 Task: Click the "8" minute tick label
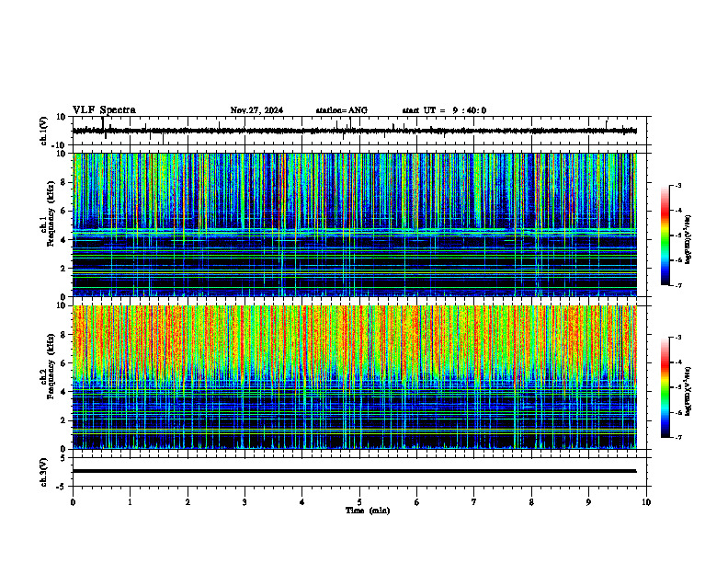[x=531, y=502]
